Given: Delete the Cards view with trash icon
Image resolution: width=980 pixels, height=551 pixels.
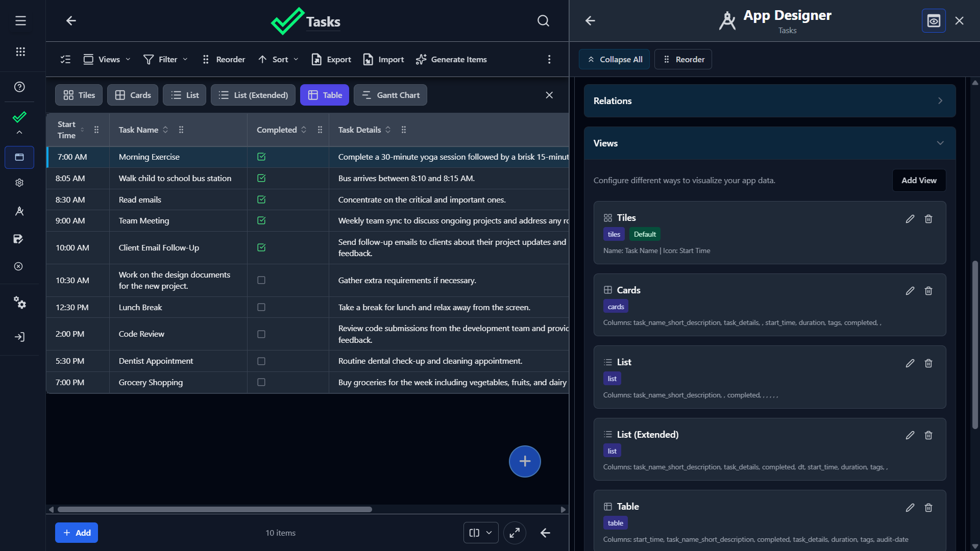Looking at the screenshot, I should (x=928, y=291).
